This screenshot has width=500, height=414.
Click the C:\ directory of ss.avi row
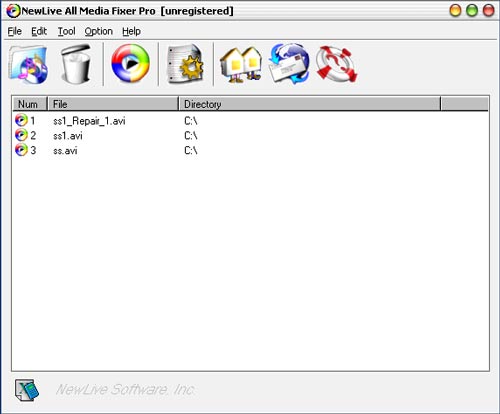coord(191,151)
